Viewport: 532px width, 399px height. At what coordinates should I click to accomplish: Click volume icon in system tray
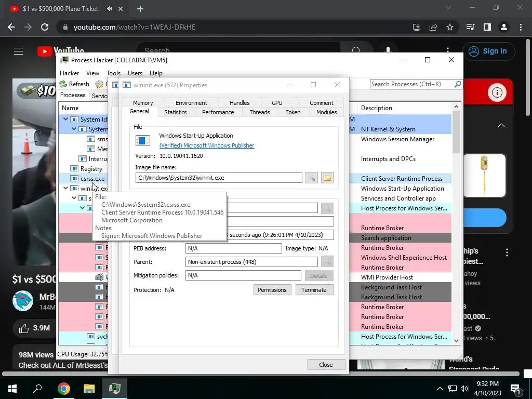pos(464,389)
